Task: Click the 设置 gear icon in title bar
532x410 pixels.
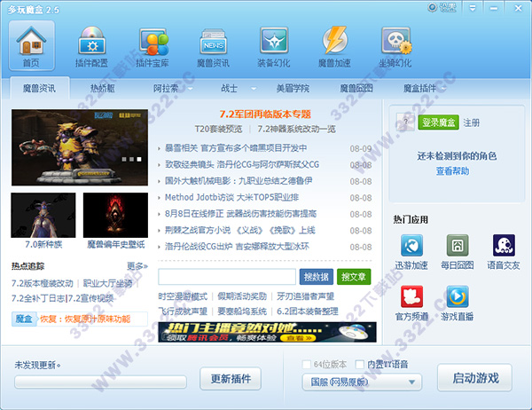Action: [x=433, y=7]
